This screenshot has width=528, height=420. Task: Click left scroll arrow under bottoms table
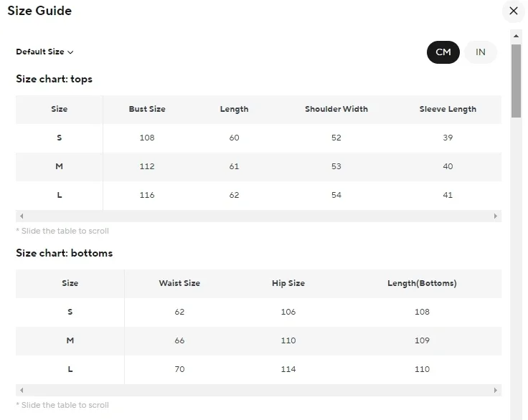point(22,390)
